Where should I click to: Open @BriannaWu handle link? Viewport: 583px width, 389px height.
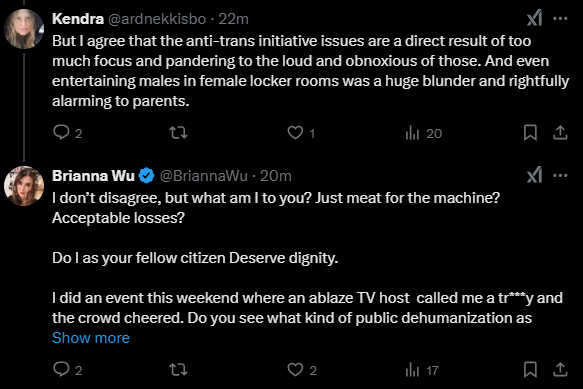[203, 176]
